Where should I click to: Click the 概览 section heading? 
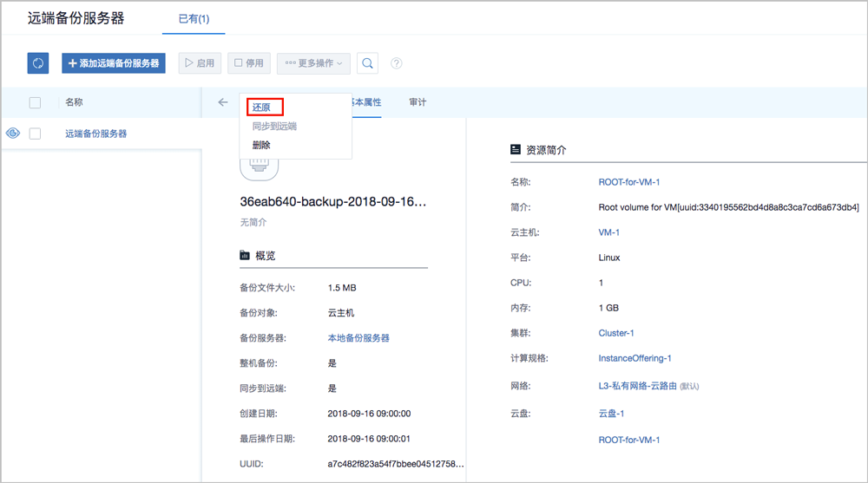click(265, 256)
